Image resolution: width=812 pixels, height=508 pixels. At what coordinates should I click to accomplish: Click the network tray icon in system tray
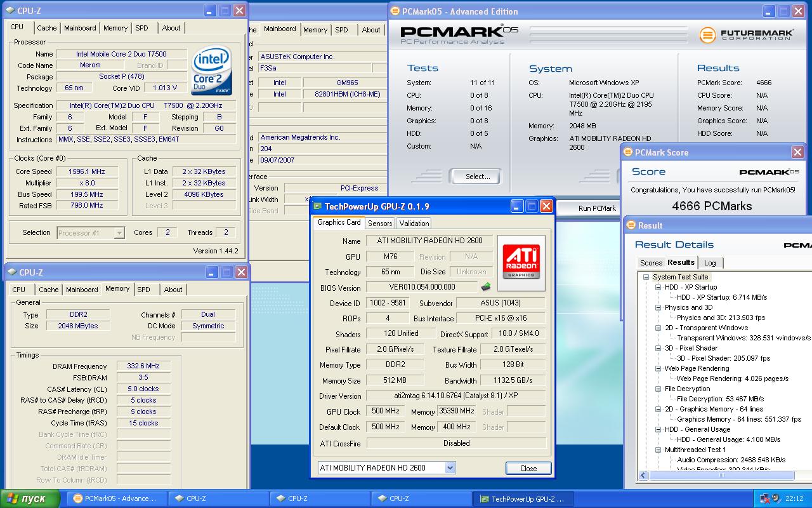coord(765,498)
